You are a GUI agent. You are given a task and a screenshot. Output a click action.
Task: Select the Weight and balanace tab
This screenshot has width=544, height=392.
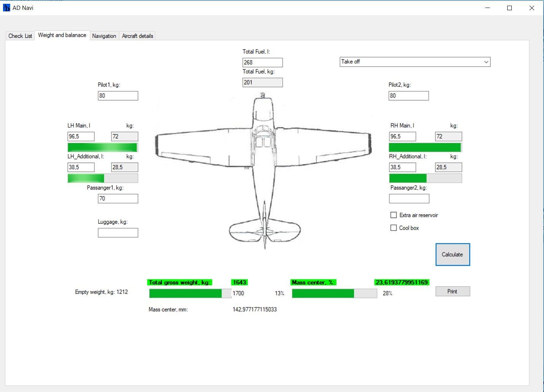62,35
